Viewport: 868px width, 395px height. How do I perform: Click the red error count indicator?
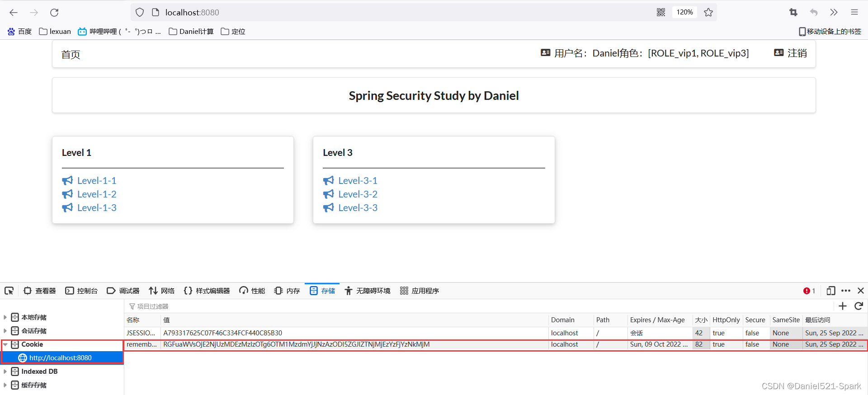(809, 291)
